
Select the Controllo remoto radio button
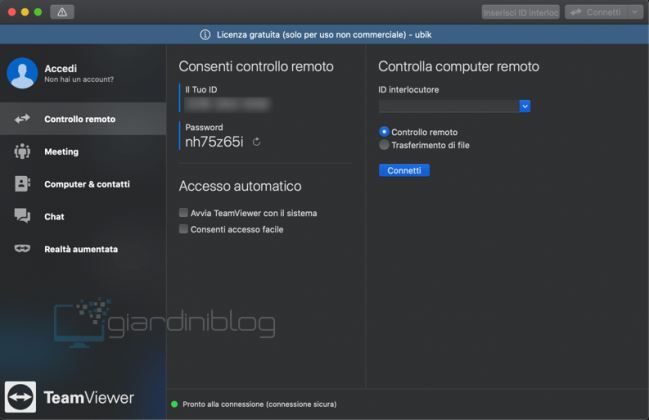tap(384, 132)
